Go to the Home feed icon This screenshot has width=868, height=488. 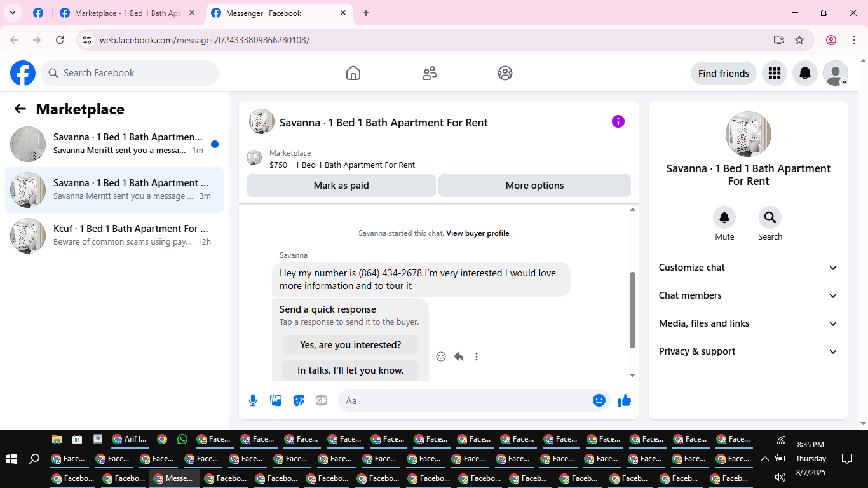tap(353, 73)
